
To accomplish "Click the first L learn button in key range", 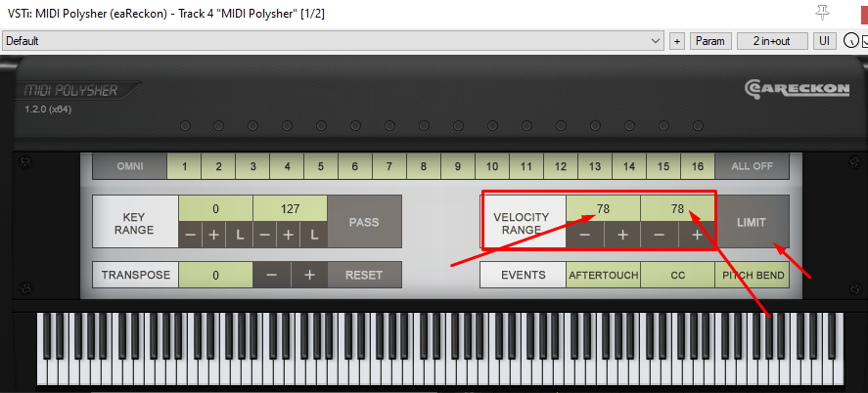I will pyautogui.click(x=240, y=235).
